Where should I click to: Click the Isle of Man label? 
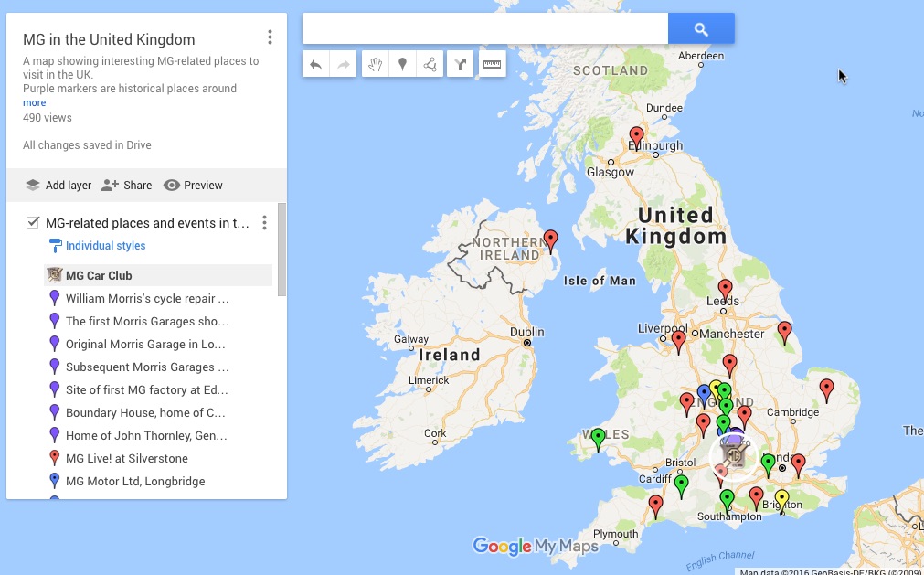tap(600, 281)
